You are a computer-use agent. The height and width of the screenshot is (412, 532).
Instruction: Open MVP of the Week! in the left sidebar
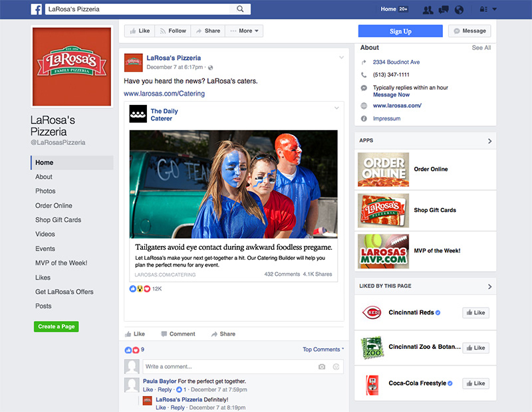61,262
